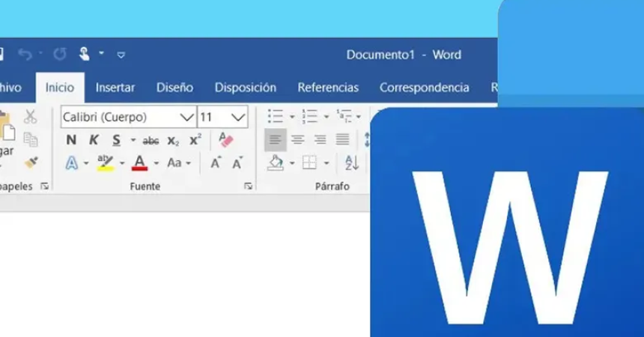Screen dimensions: 644x337
Task: Clear all formatting with eraser icon
Action: [225, 140]
